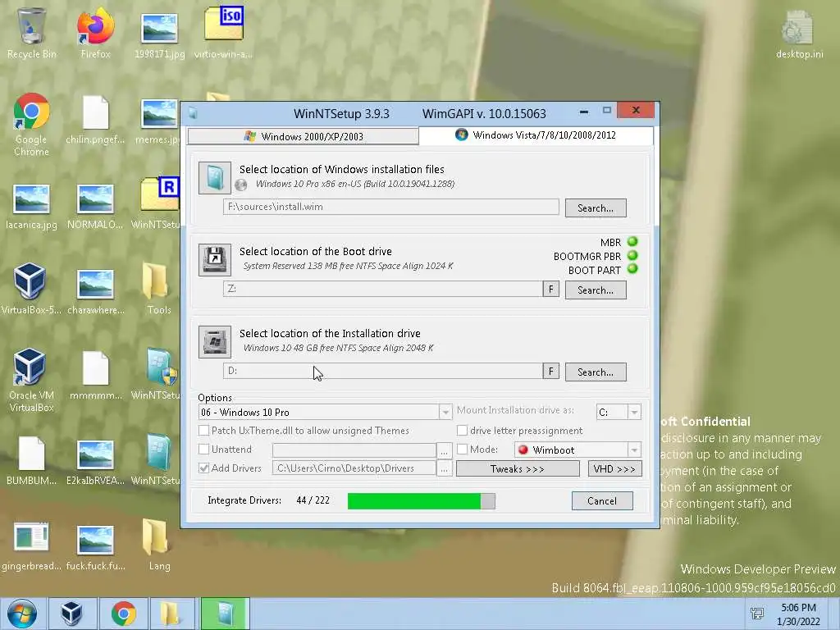Click the network icon in system tray
The height and width of the screenshot is (630, 840).
pyautogui.click(x=756, y=614)
